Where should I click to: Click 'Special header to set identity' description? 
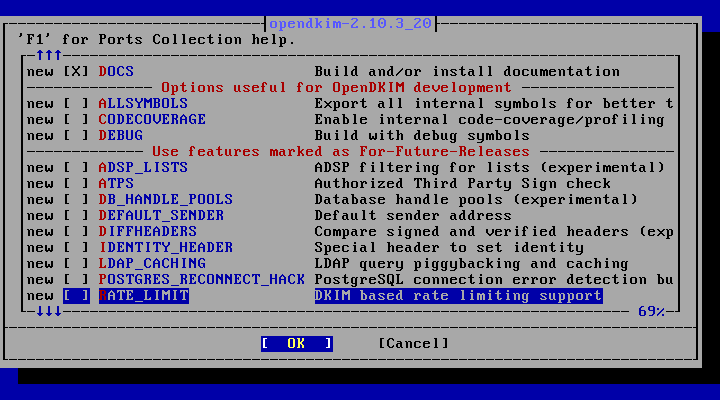point(449,248)
